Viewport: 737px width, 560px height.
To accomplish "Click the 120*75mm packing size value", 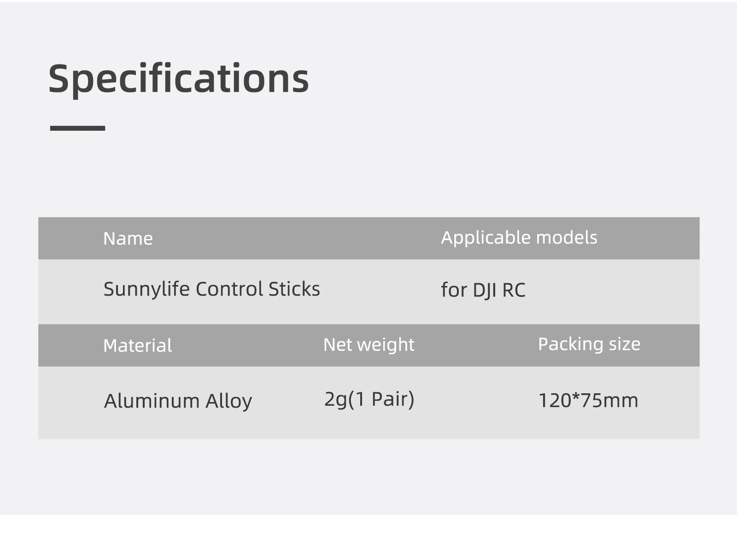I will point(588,400).
